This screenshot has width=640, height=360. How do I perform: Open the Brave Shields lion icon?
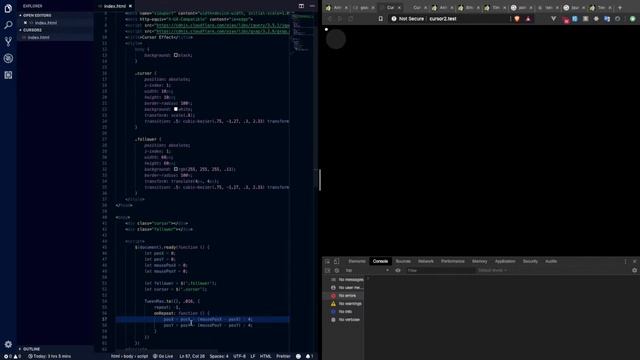pos(517,19)
